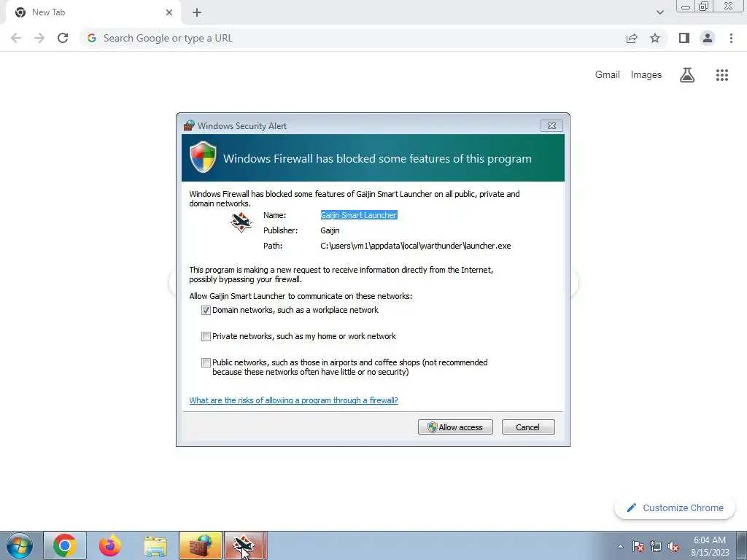Click the Gaijin publisher value

tap(330, 230)
